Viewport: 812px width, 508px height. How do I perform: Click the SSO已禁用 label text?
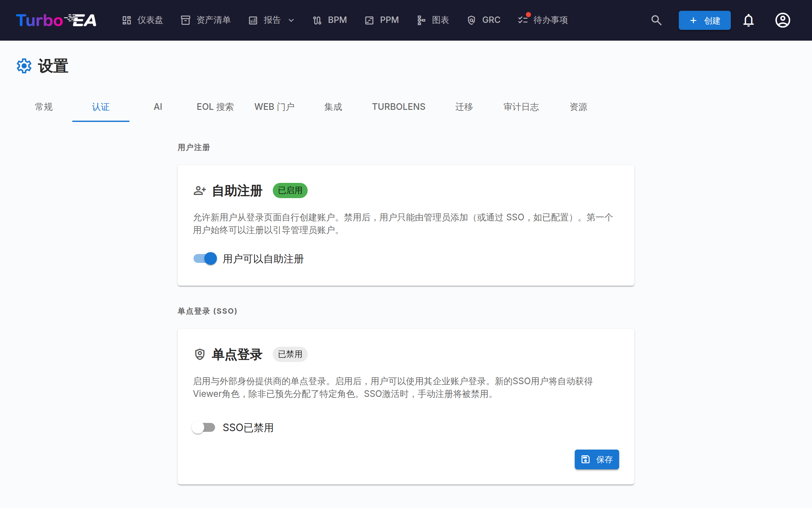point(248,428)
